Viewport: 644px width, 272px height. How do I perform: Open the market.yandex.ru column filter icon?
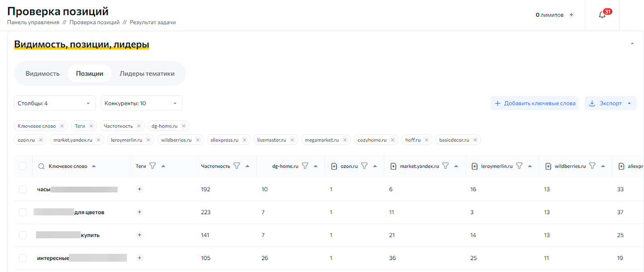point(445,166)
